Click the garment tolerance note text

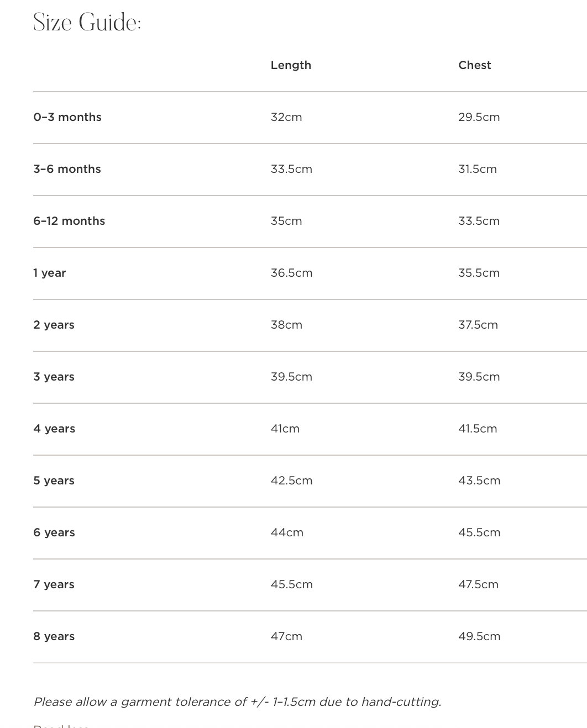(x=237, y=702)
